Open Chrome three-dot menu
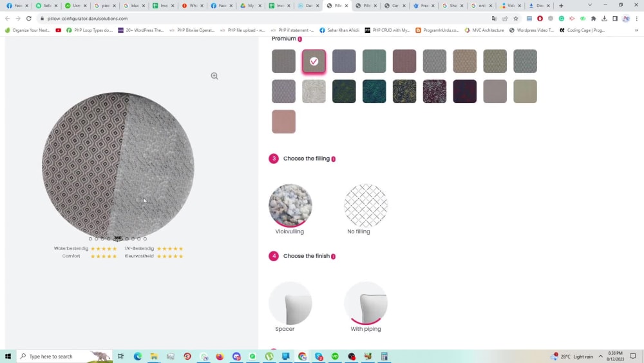644x363 pixels. point(637,19)
